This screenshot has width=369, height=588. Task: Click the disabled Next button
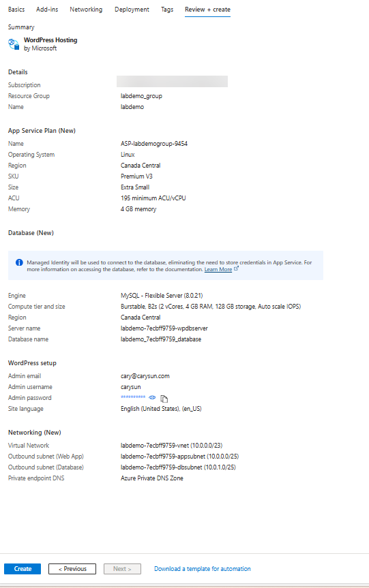point(122,569)
